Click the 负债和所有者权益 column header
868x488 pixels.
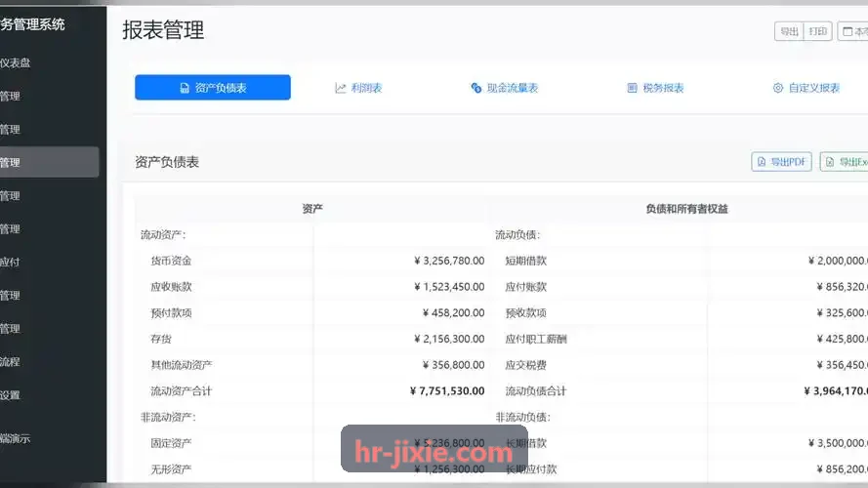(x=687, y=209)
